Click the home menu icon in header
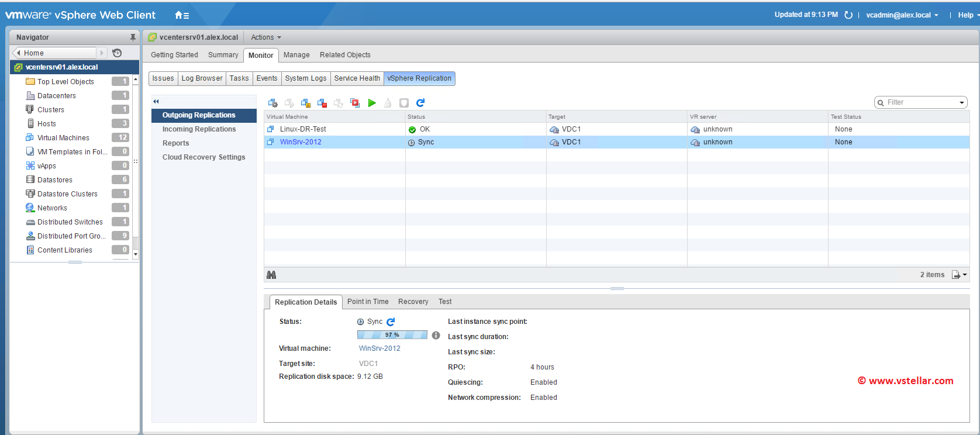 tap(182, 15)
